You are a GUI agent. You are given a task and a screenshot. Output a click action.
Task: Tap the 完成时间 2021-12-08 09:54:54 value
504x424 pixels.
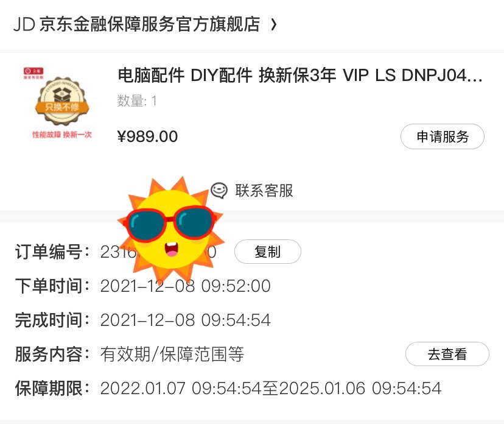186,320
